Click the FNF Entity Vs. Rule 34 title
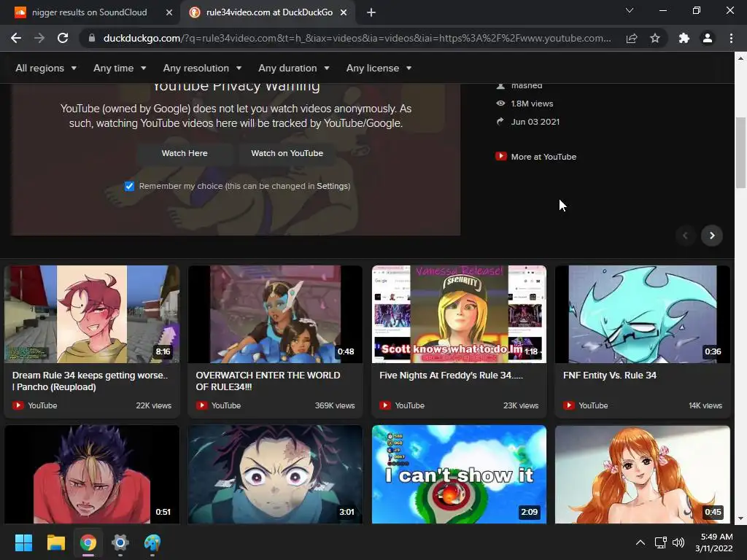The height and width of the screenshot is (560, 747). click(609, 376)
